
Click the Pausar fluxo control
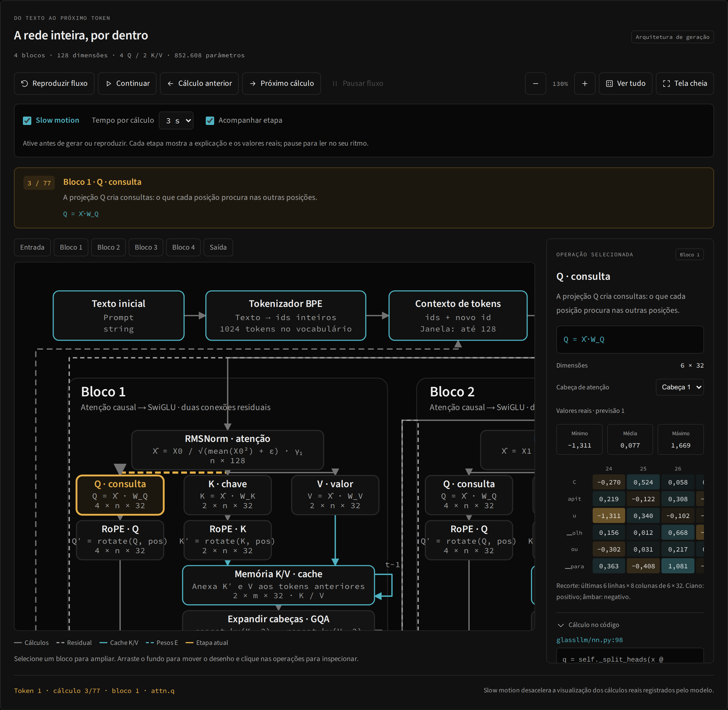click(358, 84)
